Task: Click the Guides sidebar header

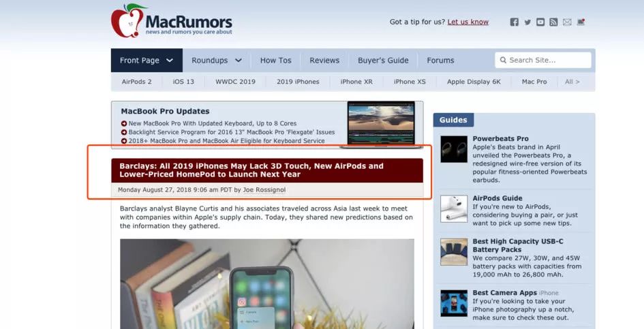Action: (x=453, y=120)
